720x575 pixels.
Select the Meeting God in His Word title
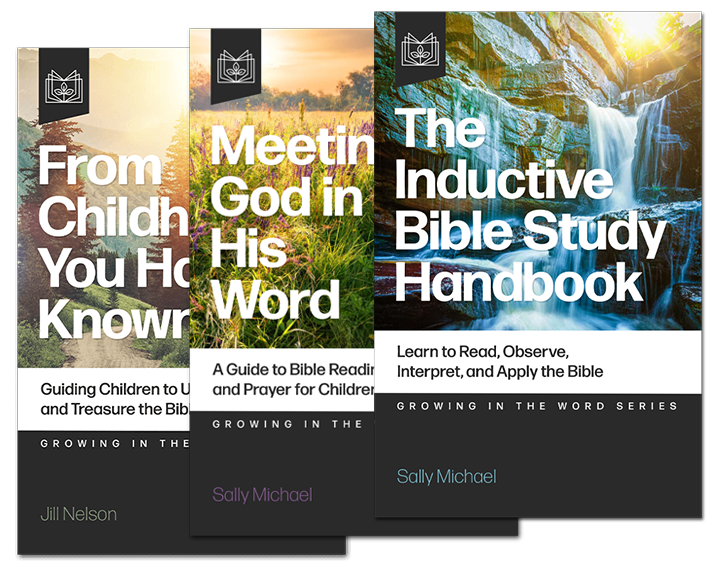tap(292, 222)
